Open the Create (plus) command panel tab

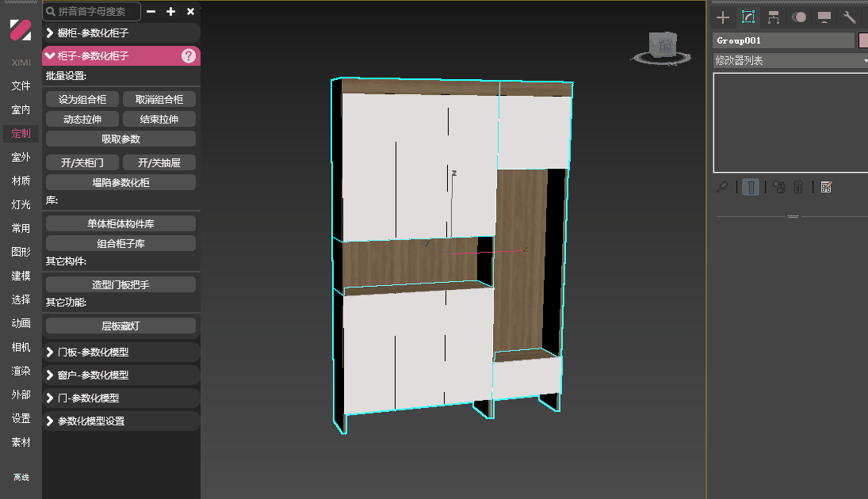722,17
